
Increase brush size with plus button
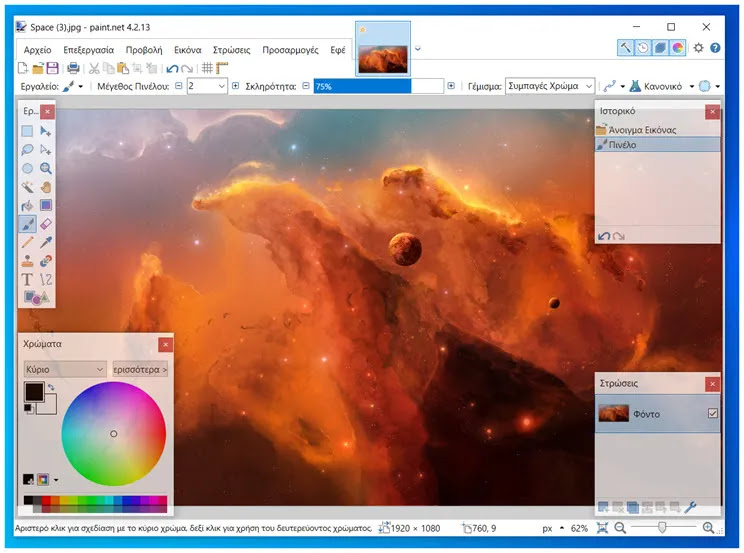pyautogui.click(x=235, y=86)
